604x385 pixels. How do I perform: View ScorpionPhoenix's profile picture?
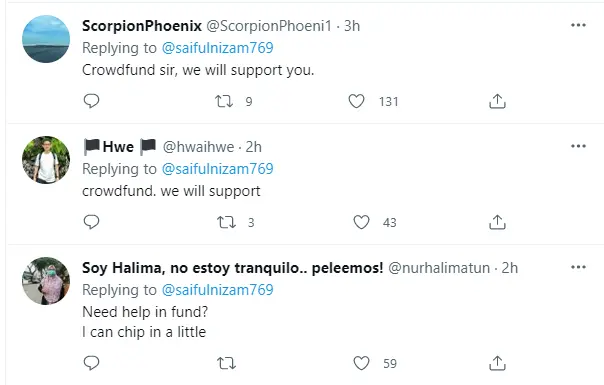(46, 39)
